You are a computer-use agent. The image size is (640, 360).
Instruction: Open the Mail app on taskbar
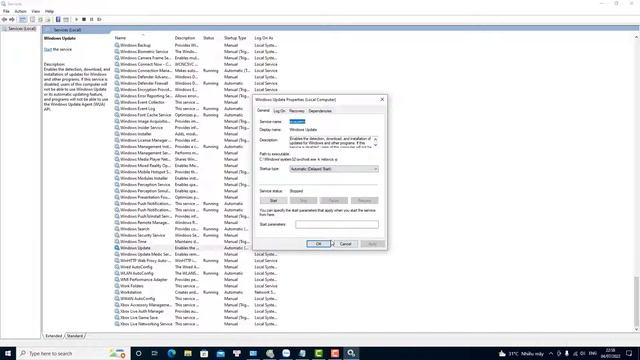(x=220, y=353)
